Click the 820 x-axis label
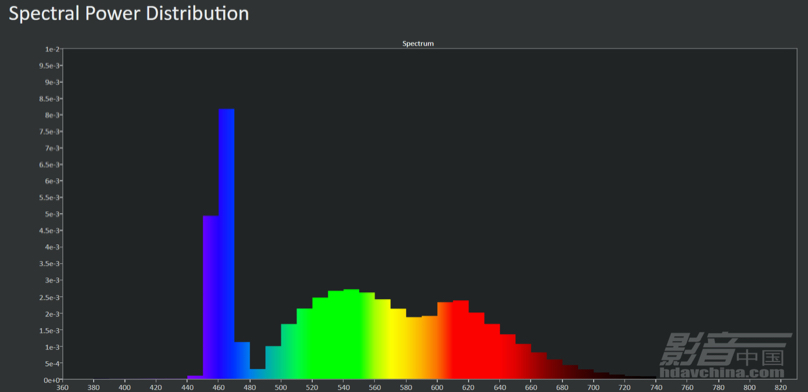This screenshot has width=808, height=392. 781,387
